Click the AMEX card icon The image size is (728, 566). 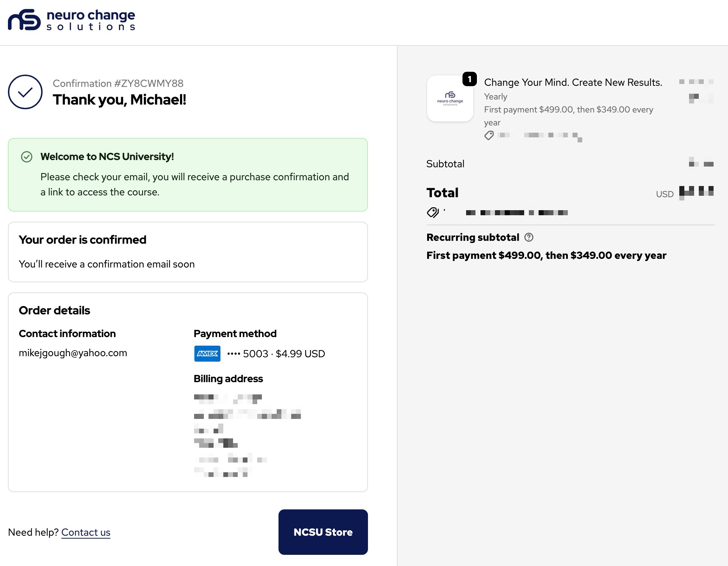tap(207, 354)
